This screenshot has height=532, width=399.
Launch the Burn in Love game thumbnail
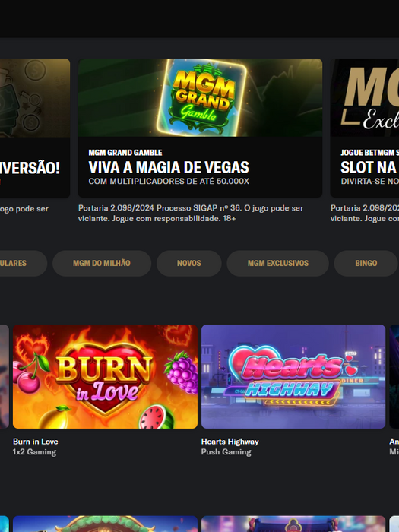tap(105, 377)
